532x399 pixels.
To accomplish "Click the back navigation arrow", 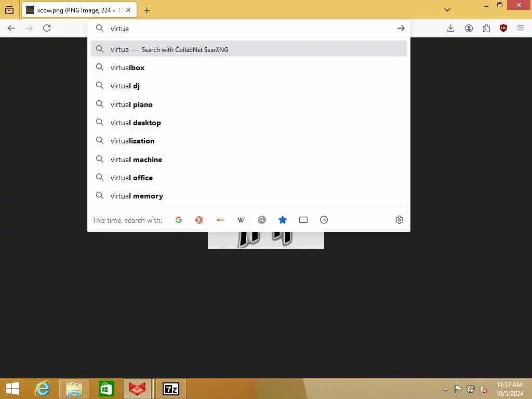I will 11,28.
